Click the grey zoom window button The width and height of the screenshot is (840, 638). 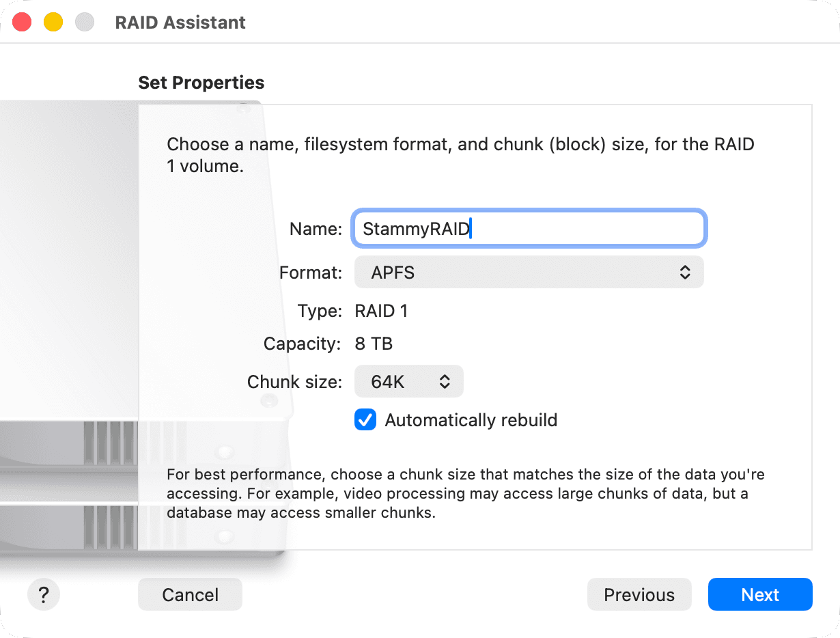[x=83, y=21]
